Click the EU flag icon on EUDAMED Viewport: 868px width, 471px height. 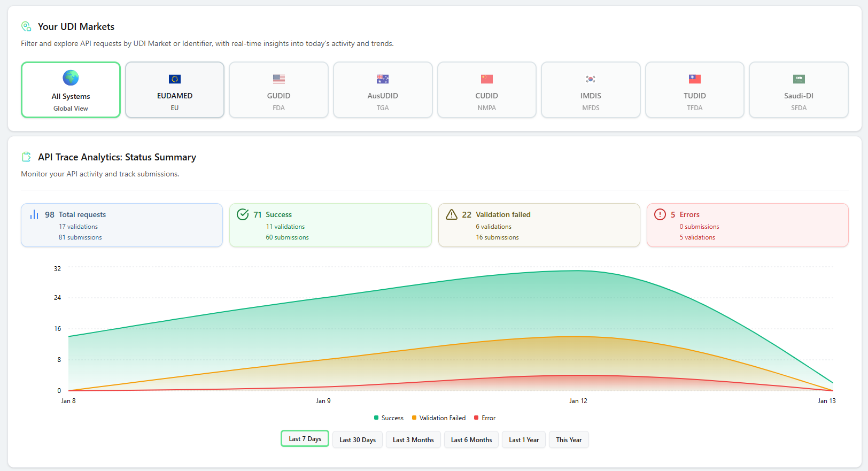coord(175,79)
